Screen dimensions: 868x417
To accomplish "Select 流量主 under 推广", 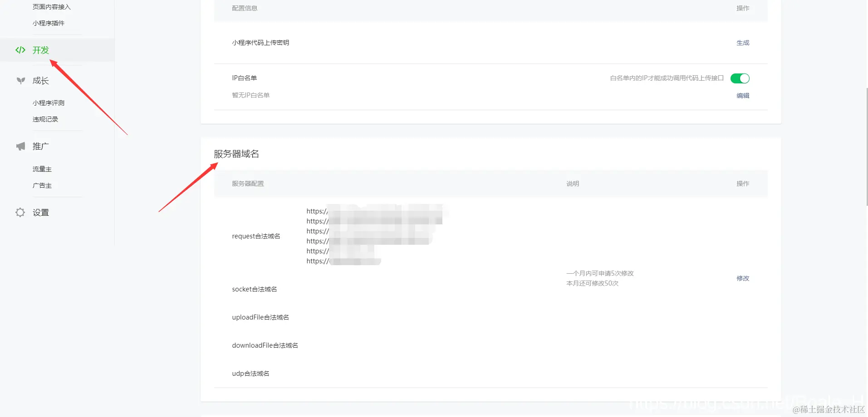I will (42, 169).
